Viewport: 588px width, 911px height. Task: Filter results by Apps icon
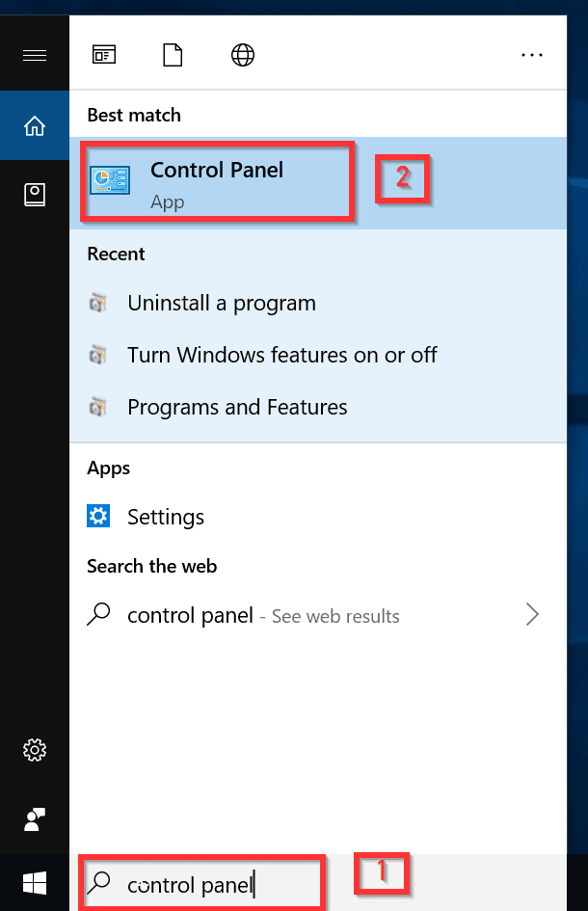click(104, 55)
